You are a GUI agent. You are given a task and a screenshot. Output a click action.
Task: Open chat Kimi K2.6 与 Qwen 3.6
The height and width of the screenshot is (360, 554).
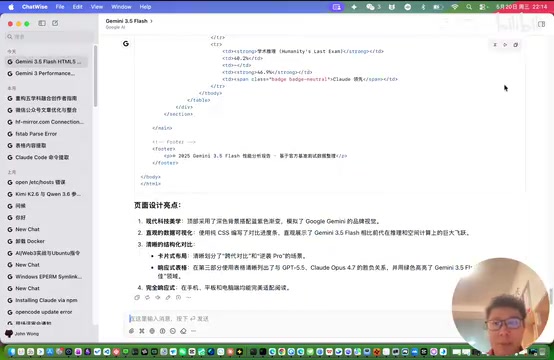pyautogui.click(x=46, y=194)
